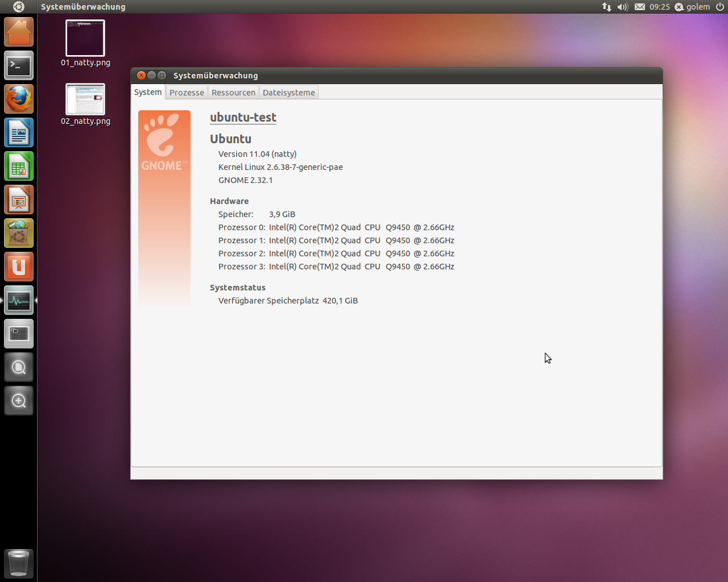Open the Home folder launcher icon
This screenshot has width=728, height=582.
coord(18,32)
